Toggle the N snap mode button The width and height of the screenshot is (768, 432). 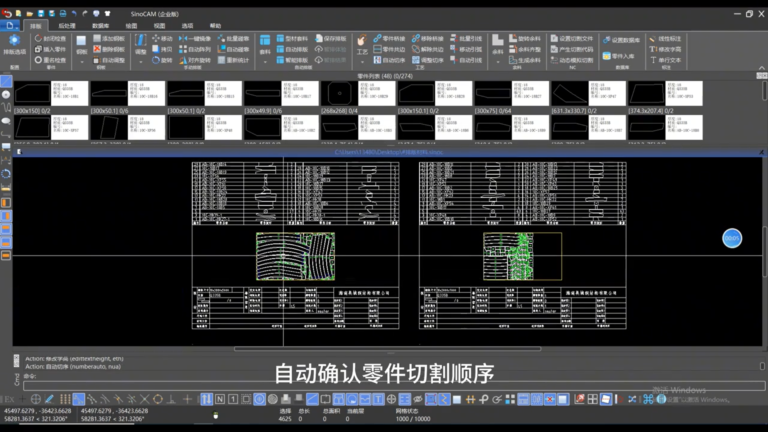click(x=220, y=399)
